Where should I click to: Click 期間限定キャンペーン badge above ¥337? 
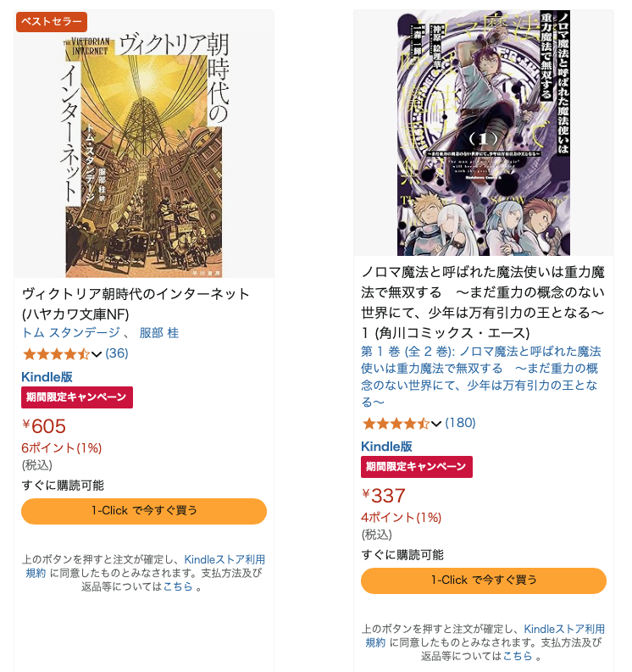point(417,467)
